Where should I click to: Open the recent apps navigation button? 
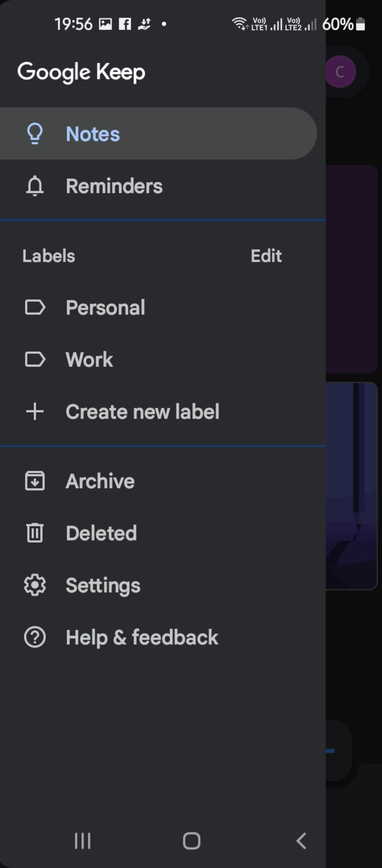(83, 841)
